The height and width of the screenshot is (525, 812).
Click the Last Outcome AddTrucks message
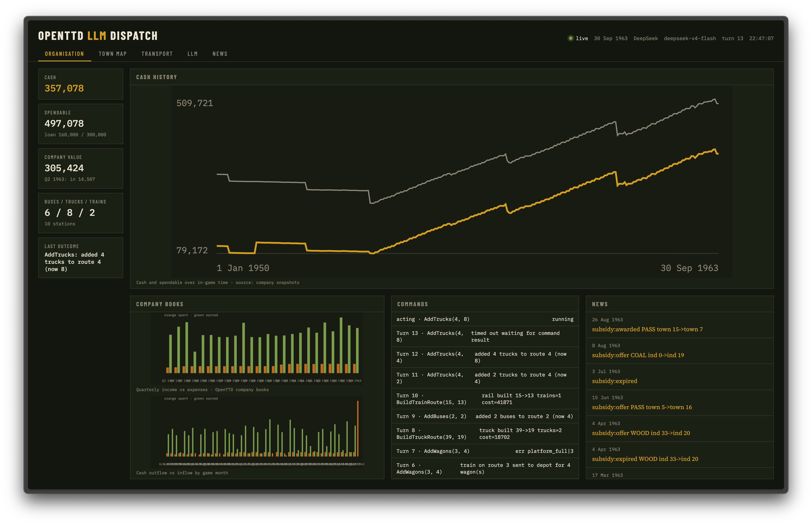74,262
